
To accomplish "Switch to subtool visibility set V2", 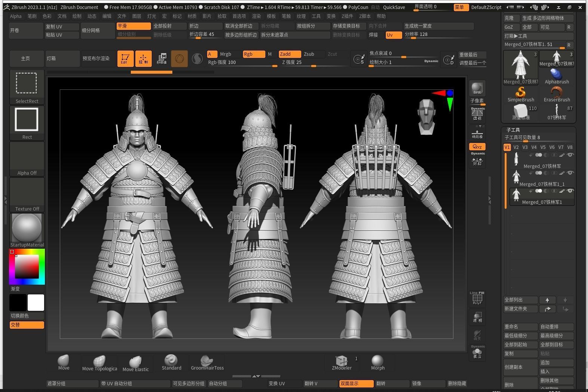I will tap(516, 147).
